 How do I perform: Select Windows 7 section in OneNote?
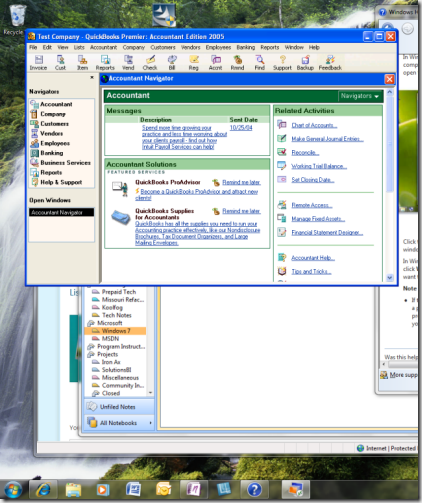115,331
